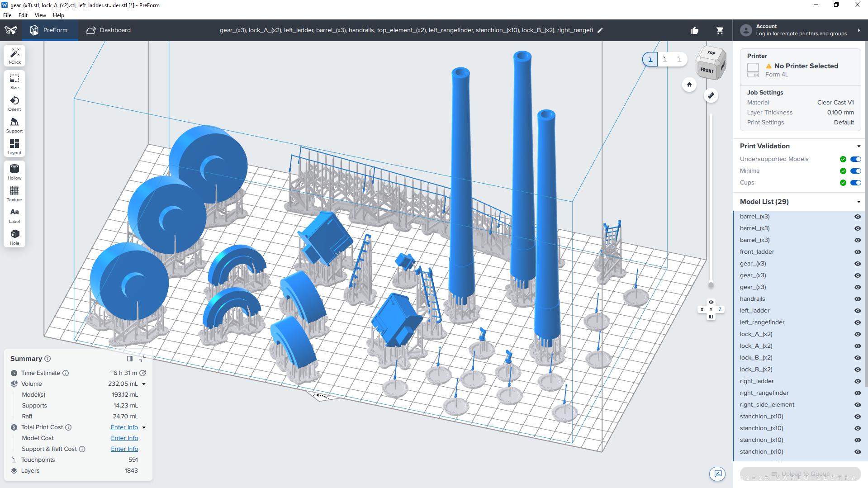Select handrails in the Model List
The image size is (868, 488).
click(x=752, y=299)
